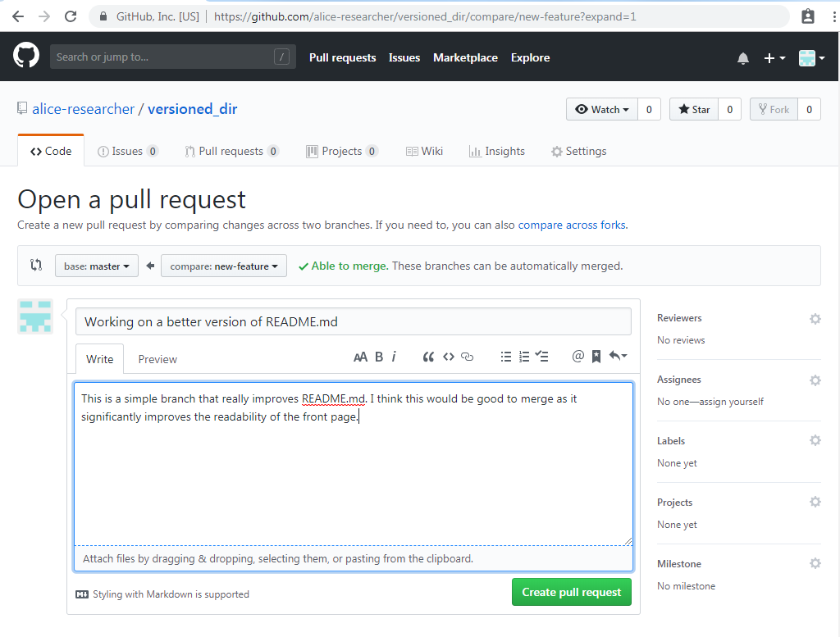Switch to the Preview tab
840x637 pixels.
coord(157,358)
